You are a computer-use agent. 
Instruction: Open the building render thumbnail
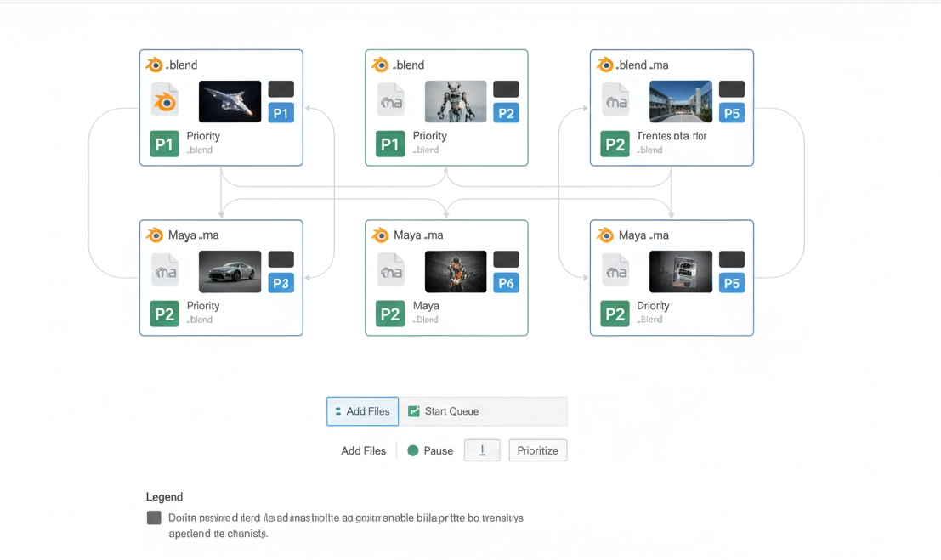point(680,101)
